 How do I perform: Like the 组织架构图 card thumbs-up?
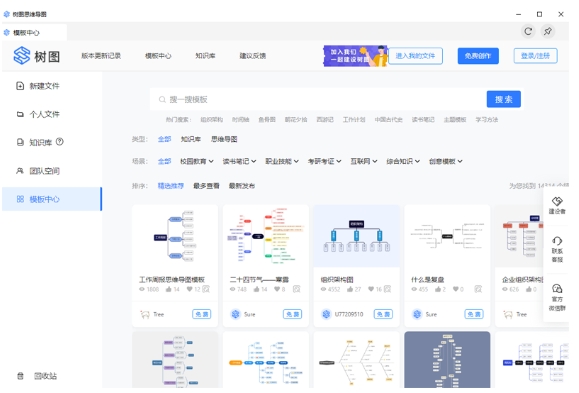tap(350, 289)
